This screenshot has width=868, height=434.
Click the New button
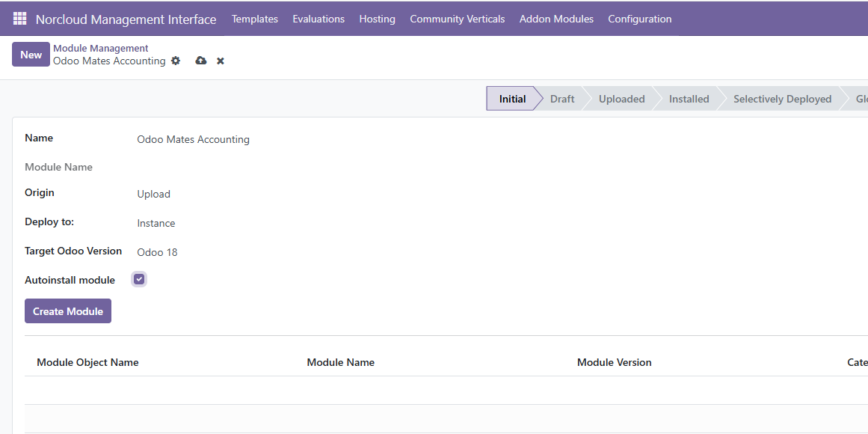coord(31,55)
